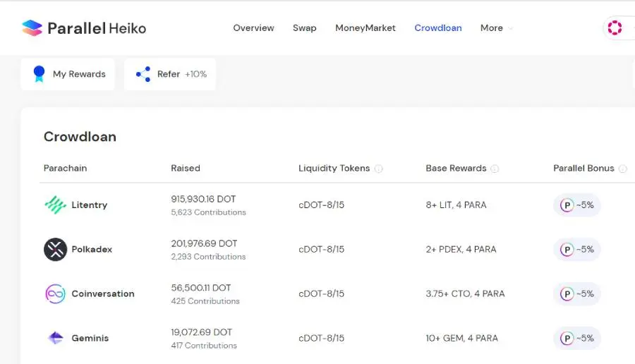
Task: Select the Crowdloan nav item
Action: (x=437, y=28)
